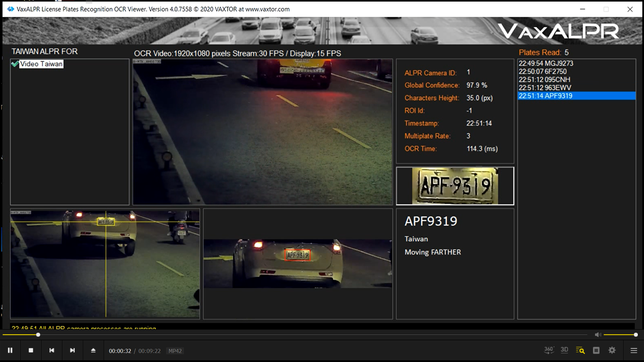Screen dimensions: 644x362
Task: Click the ROI Id label
Action: point(415,111)
